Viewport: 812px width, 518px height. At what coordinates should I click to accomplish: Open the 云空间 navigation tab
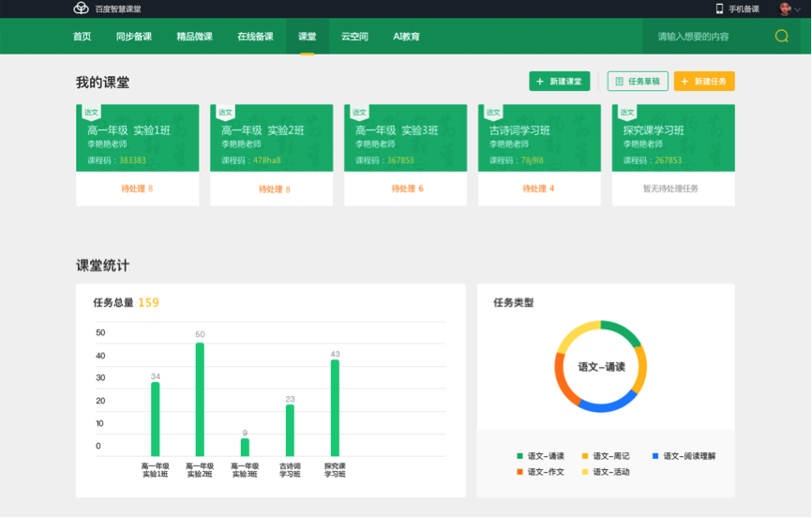point(353,37)
